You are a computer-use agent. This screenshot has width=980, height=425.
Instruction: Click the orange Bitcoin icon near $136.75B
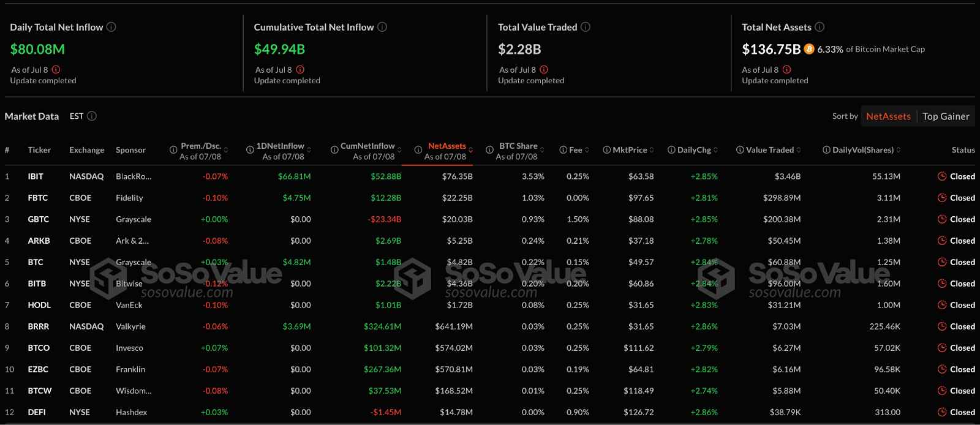pyautogui.click(x=809, y=49)
